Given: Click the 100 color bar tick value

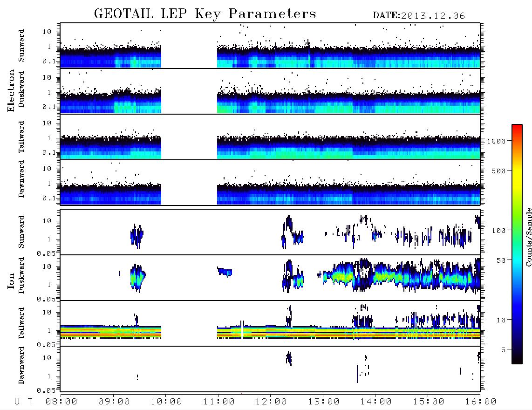Looking at the screenshot, I should pos(498,231).
